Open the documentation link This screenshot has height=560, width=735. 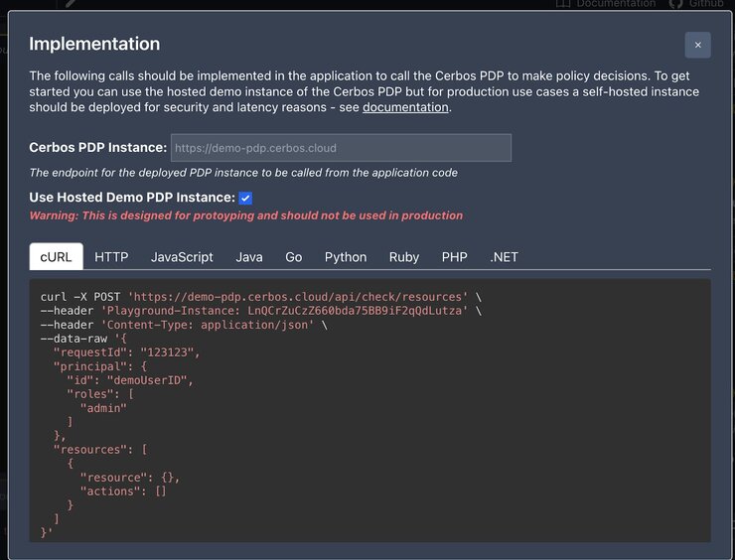pos(405,107)
